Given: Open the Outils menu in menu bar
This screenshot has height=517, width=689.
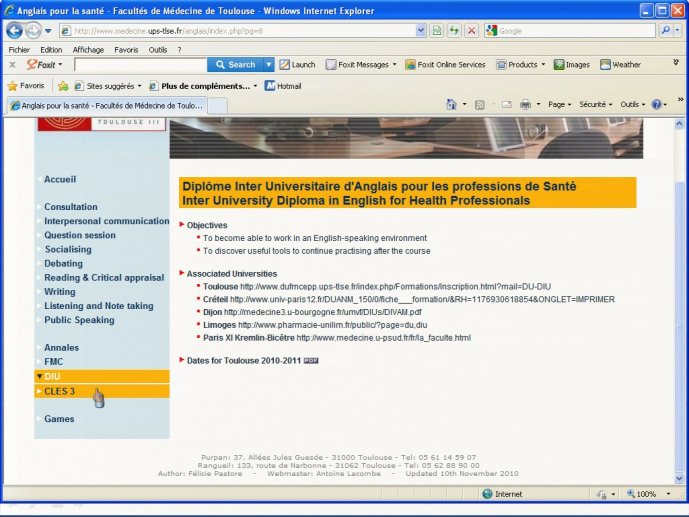Looking at the screenshot, I should coord(158,50).
